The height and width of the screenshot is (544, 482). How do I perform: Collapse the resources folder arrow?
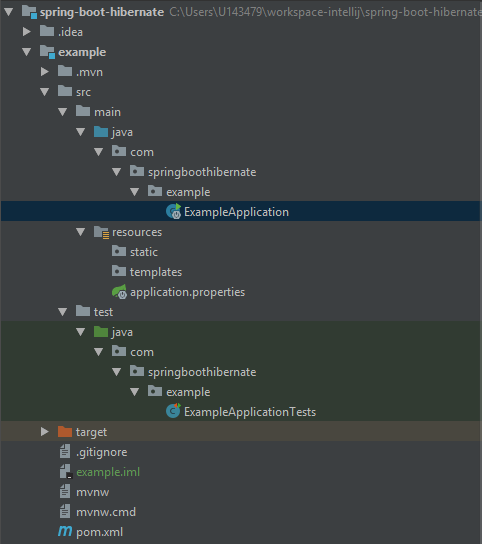coord(81,232)
